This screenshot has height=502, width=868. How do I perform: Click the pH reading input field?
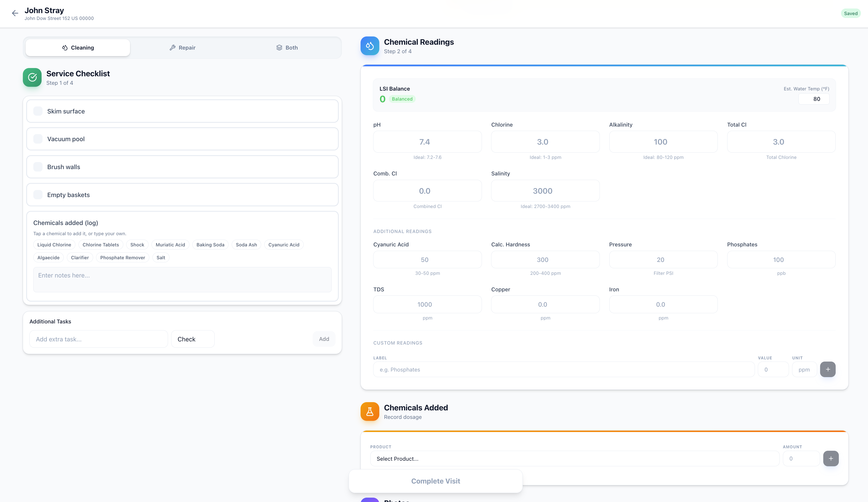pos(427,142)
